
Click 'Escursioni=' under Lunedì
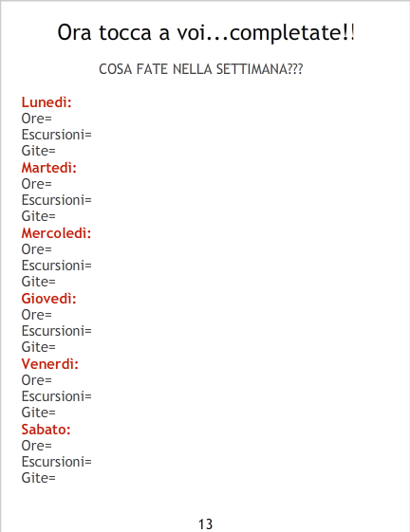click(x=57, y=135)
